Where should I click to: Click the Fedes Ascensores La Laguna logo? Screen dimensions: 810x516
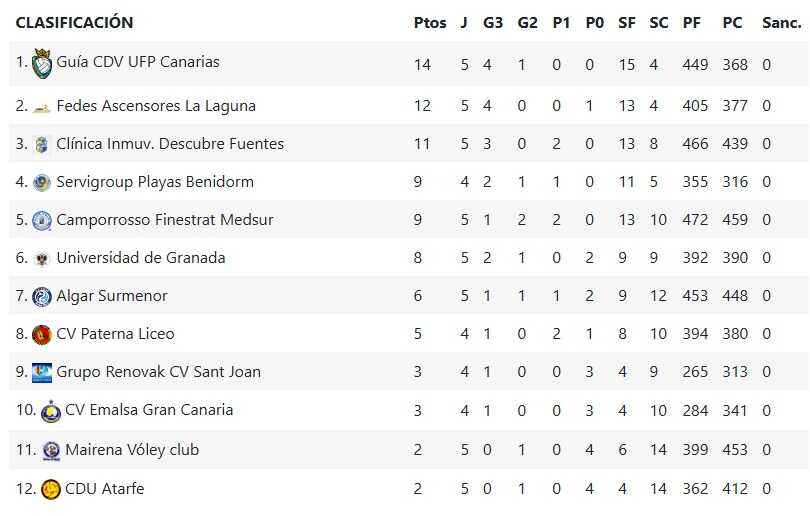42,106
